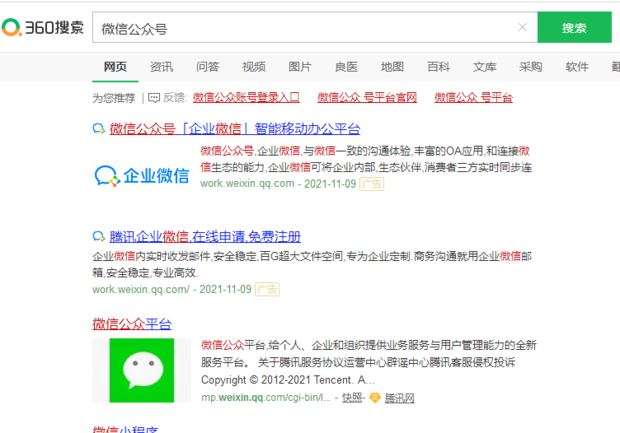Viewport: 620px width, 433px height.
Task: Click icon before 腾讯企业微信 result title
Action: tap(98, 236)
